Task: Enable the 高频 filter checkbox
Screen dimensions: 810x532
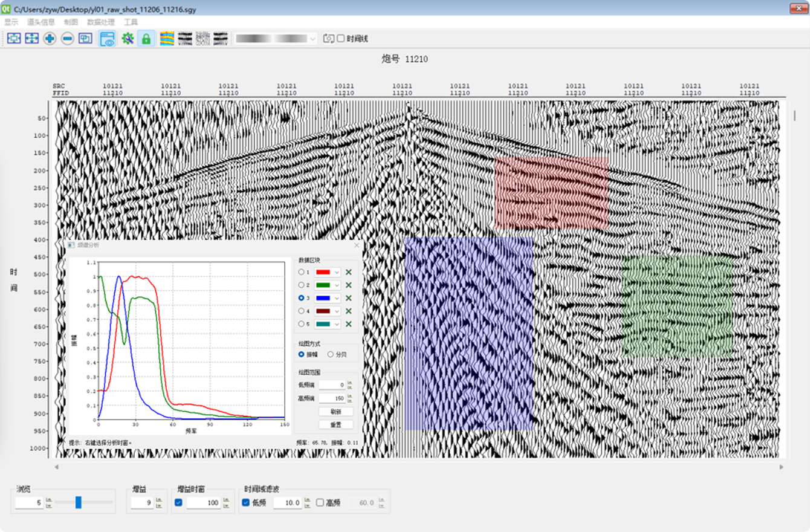Action: pyautogui.click(x=320, y=502)
